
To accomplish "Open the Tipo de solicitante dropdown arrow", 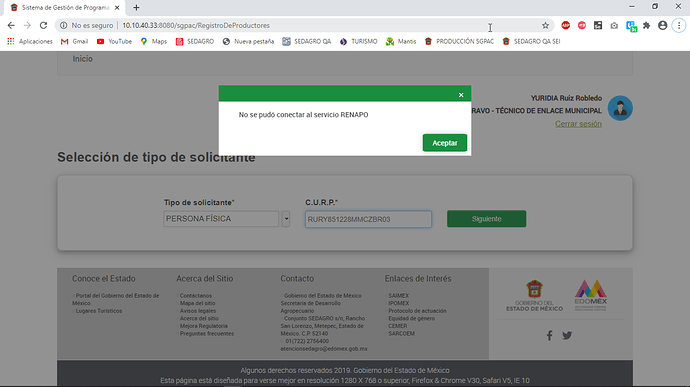I will tap(286, 218).
